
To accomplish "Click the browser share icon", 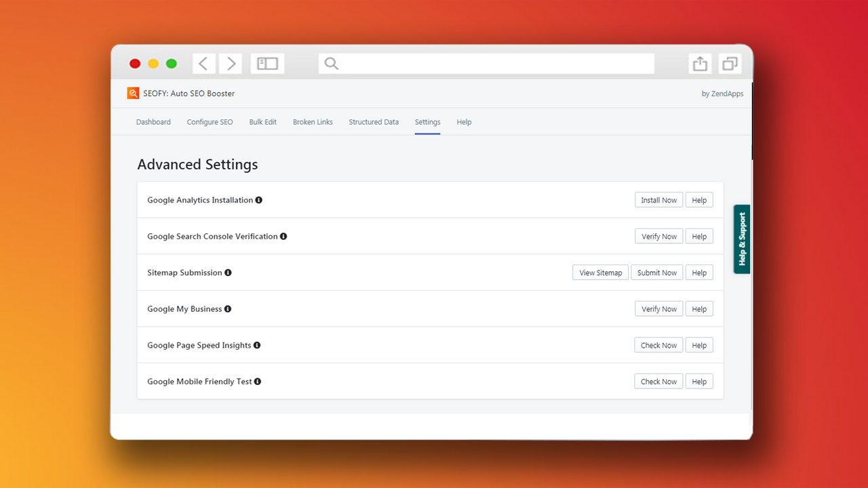I will pyautogui.click(x=699, y=63).
